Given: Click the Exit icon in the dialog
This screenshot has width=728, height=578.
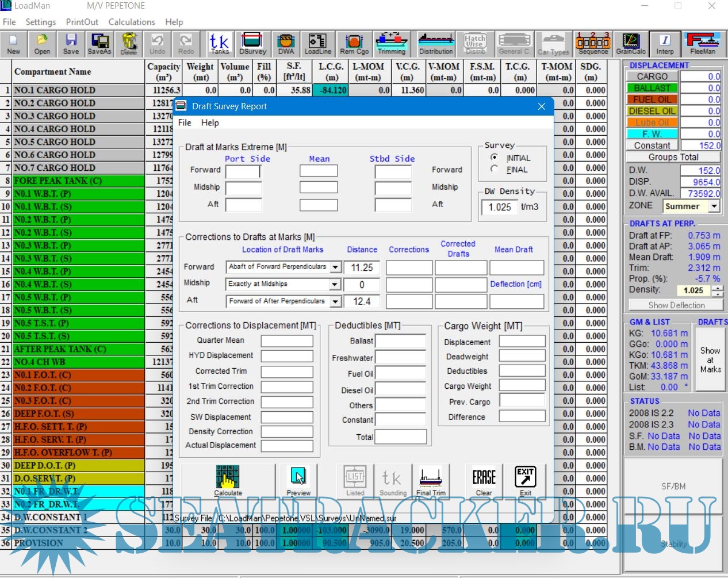Looking at the screenshot, I should click(525, 480).
